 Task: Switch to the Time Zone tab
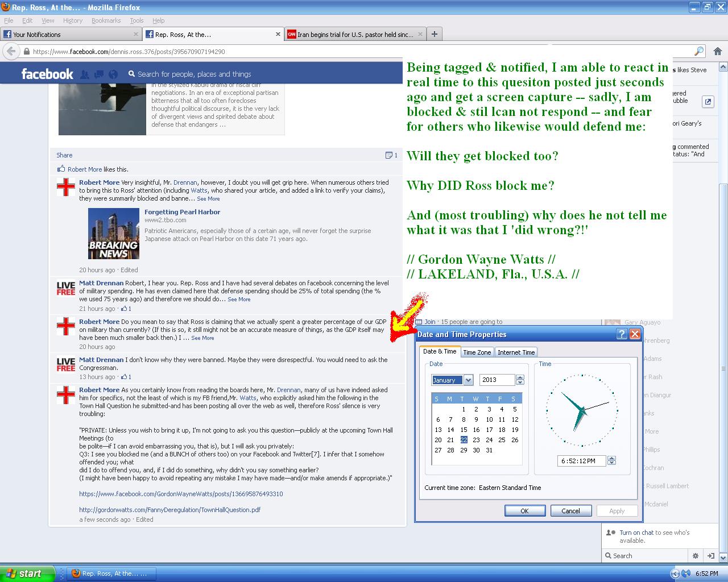(x=477, y=352)
